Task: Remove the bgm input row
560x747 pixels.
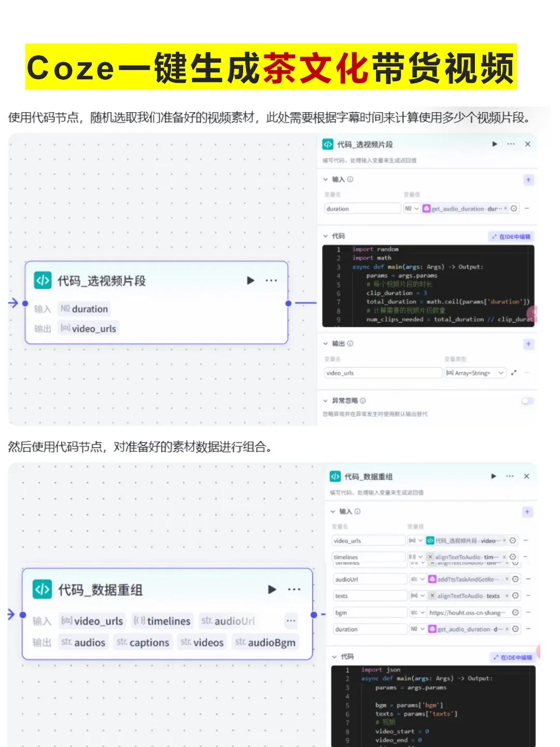Action: pos(528,613)
